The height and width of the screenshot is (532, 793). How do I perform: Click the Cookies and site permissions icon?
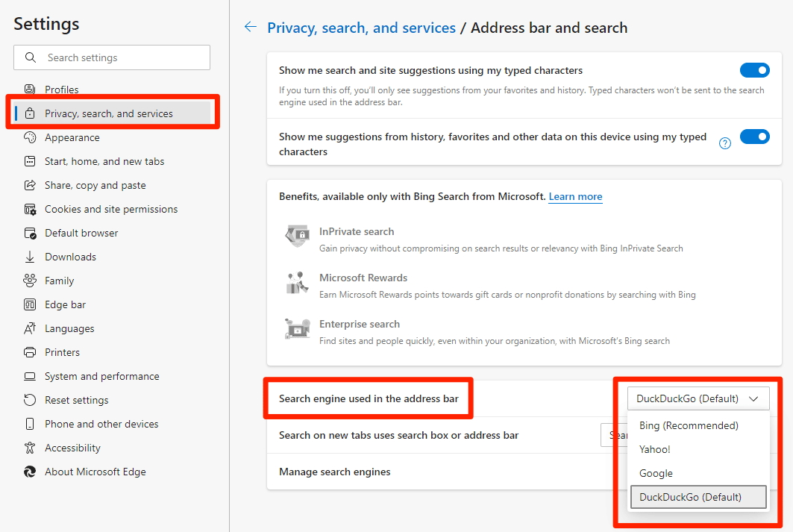[x=30, y=209]
